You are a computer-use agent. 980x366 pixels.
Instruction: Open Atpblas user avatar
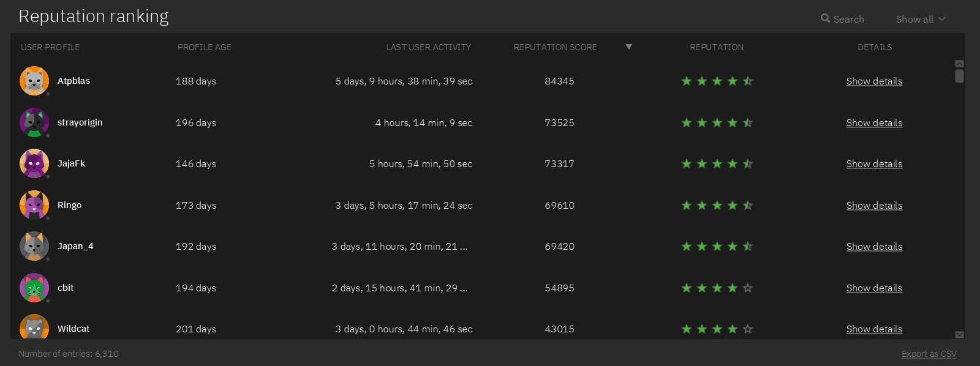[x=34, y=81]
